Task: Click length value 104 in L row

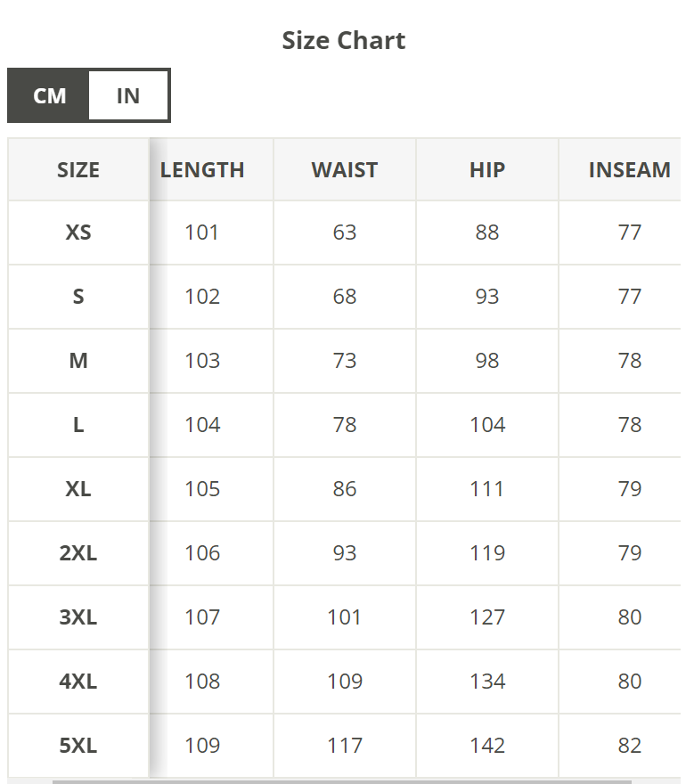Action: tap(202, 425)
